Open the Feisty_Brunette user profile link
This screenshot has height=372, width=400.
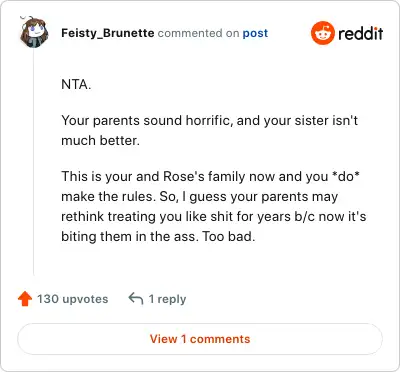108,33
